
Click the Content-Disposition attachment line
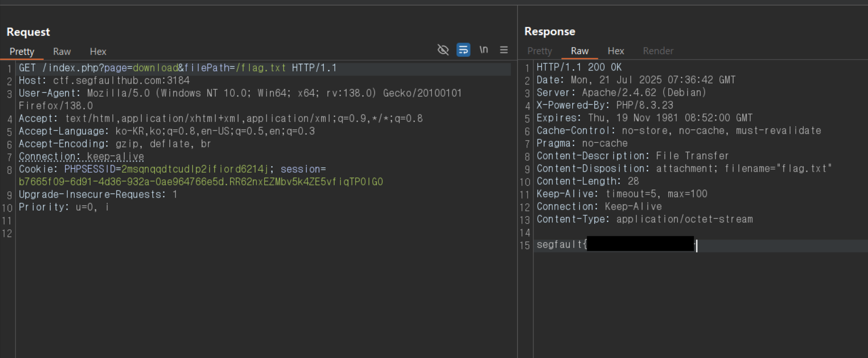pyautogui.click(x=684, y=169)
